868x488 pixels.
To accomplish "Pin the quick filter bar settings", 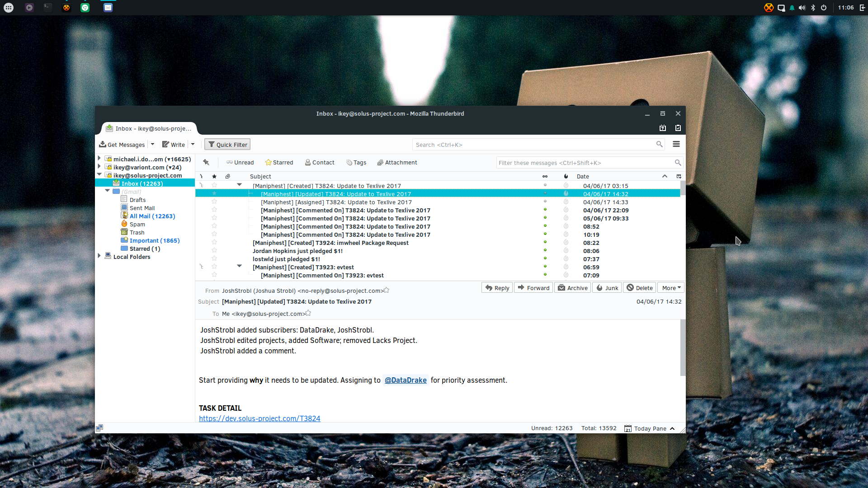I will pos(206,162).
